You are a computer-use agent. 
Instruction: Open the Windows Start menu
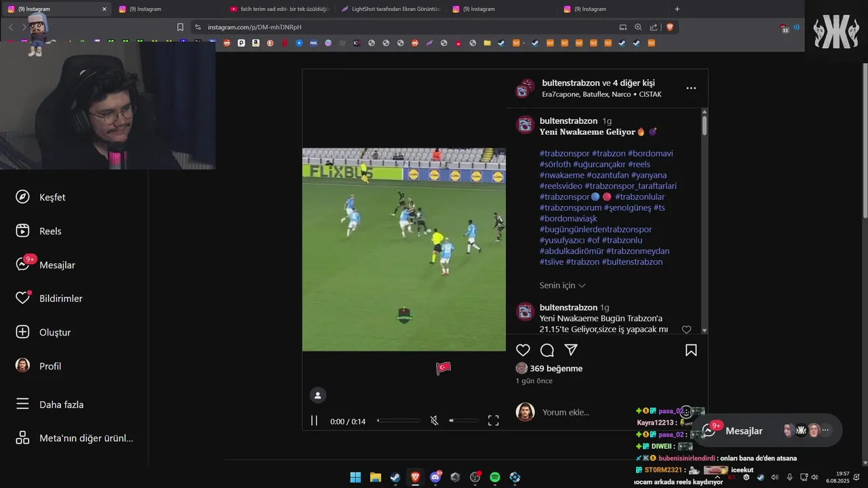(355, 477)
